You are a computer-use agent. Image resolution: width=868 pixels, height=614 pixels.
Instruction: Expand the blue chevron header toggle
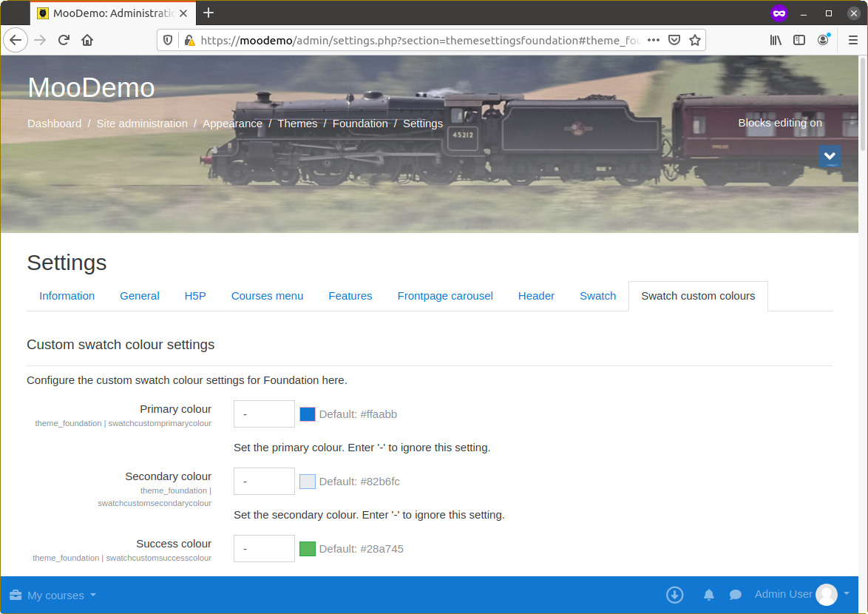coord(830,156)
